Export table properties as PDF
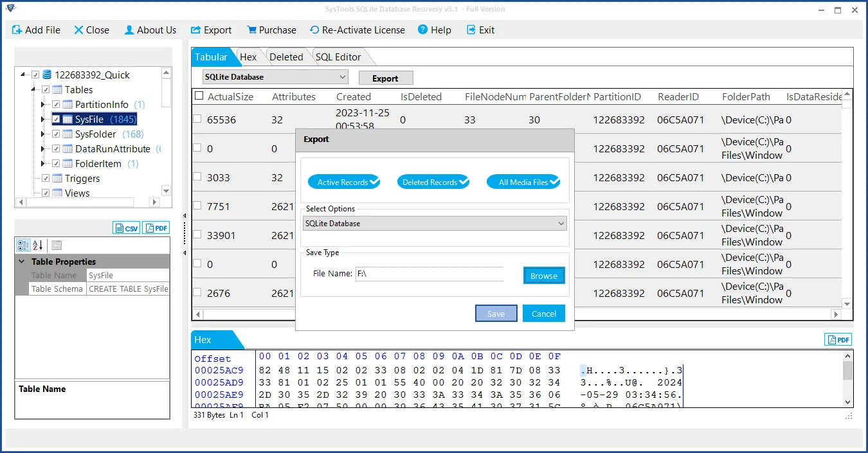The image size is (868, 453). tap(156, 228)
